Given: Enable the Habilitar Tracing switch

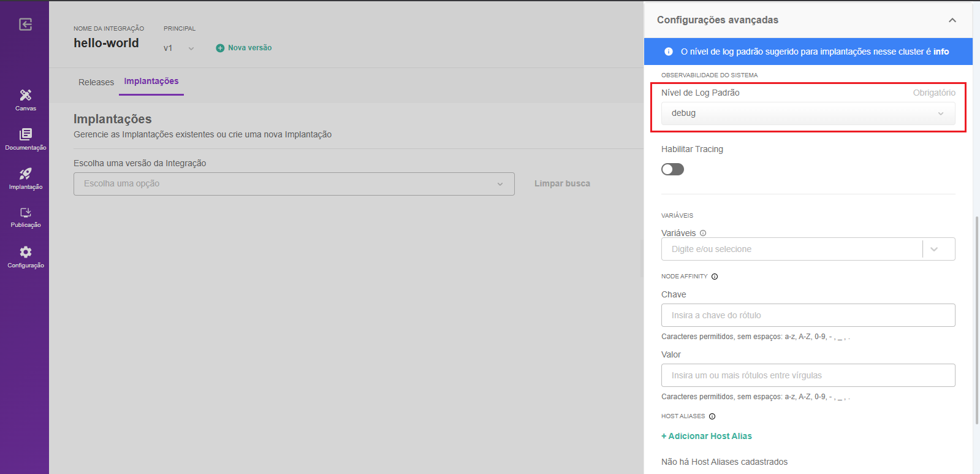Looking at the screenshot, I should pos(672,169).
